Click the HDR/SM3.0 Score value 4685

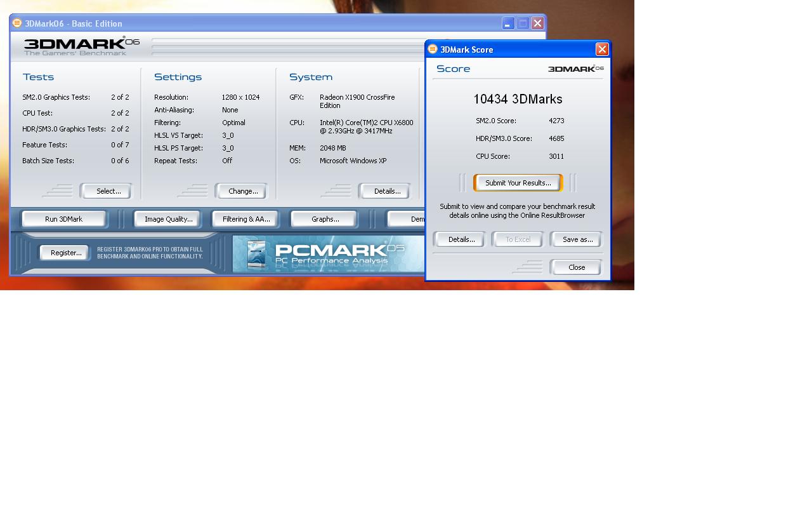tap(556, 138)
